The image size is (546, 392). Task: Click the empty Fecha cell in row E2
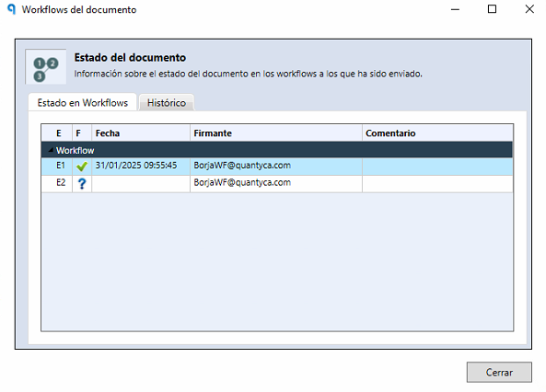coord(141,183)
